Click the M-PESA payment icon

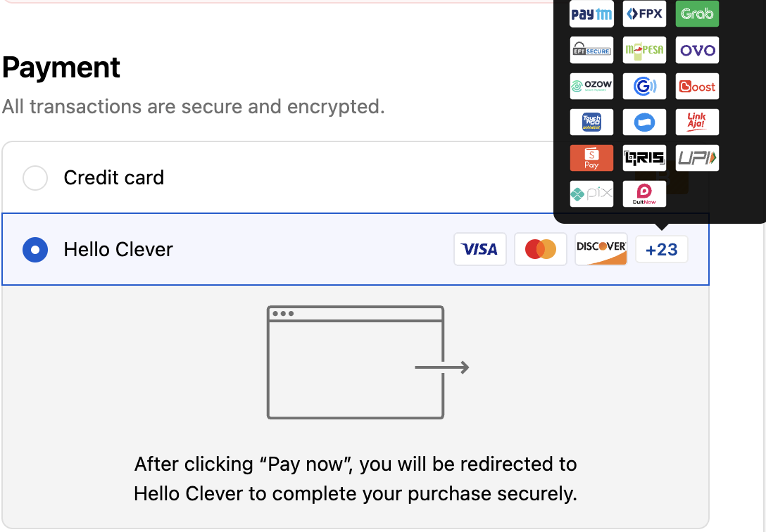[644, 50]
